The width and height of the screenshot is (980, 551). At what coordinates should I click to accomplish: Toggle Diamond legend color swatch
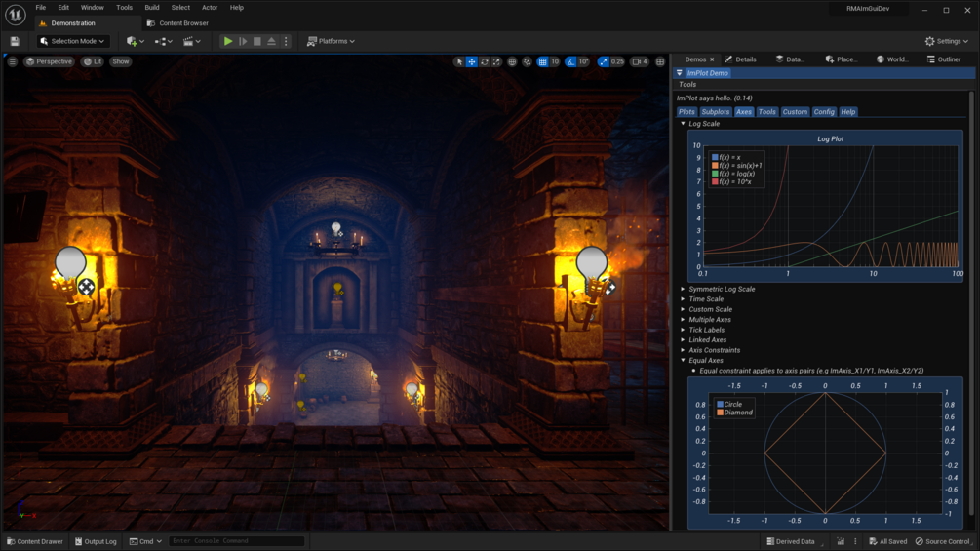coord(720,413)
